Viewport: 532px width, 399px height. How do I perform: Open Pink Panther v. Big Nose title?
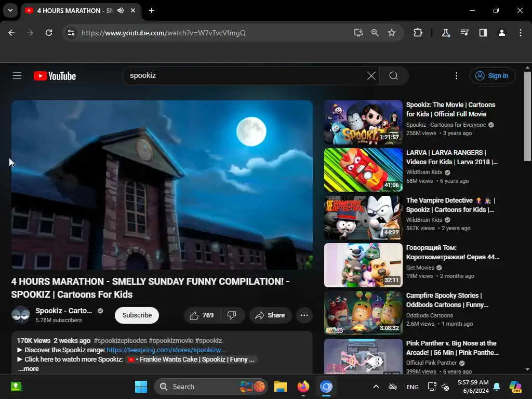coord(453,348)
